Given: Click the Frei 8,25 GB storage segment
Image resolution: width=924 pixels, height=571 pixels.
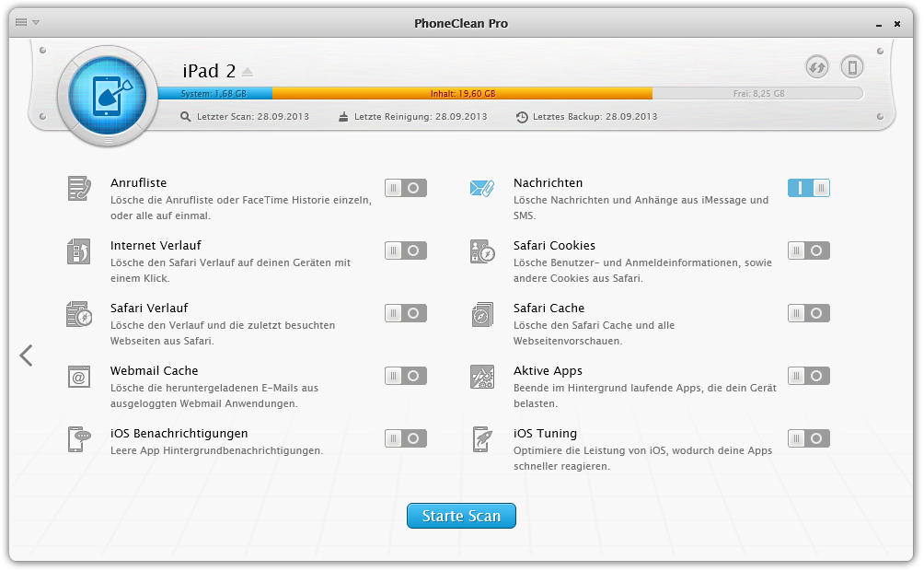Looking at the screenshot, I should coord(757,93).
